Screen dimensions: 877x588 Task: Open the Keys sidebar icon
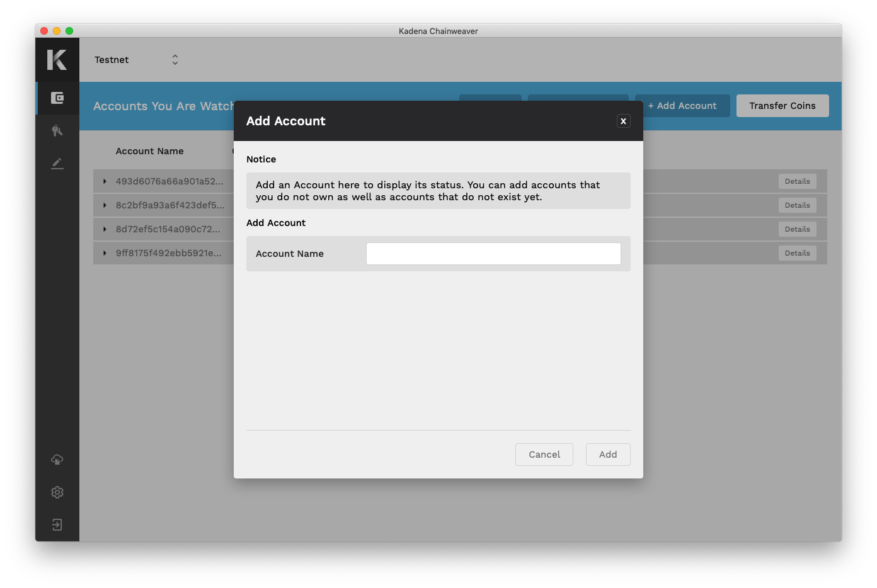pos(57,131)
